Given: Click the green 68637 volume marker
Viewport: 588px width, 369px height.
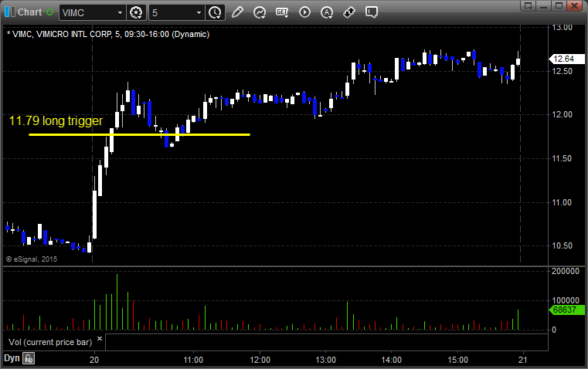Looking at the screenshot, I should tap(566, 310).
